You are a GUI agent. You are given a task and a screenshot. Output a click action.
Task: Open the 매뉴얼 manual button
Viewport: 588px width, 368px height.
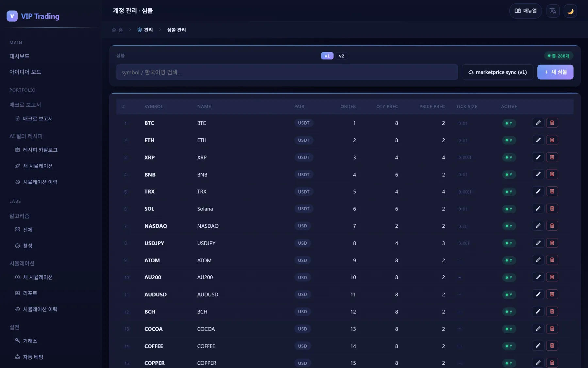pos(526,11)
